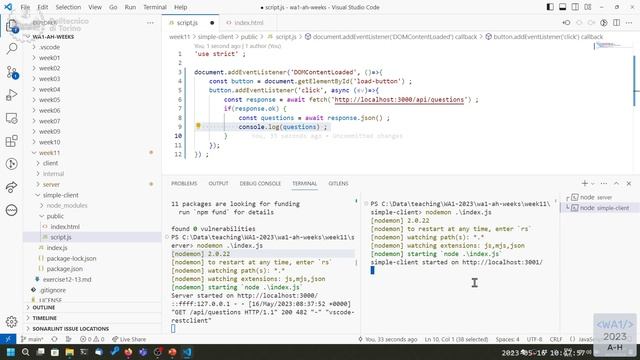Open the Extensions view

point(11,141)
